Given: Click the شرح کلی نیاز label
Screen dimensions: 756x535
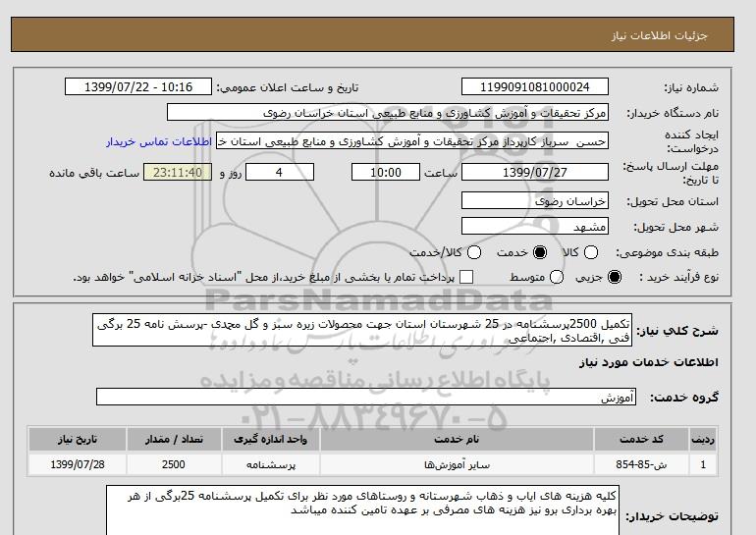Looking at the screenshot, I should pyautogui.click(x=677, y=331).
